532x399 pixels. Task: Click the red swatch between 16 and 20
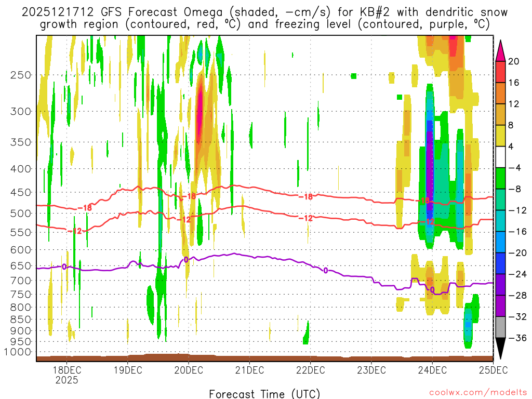[500, 72]
